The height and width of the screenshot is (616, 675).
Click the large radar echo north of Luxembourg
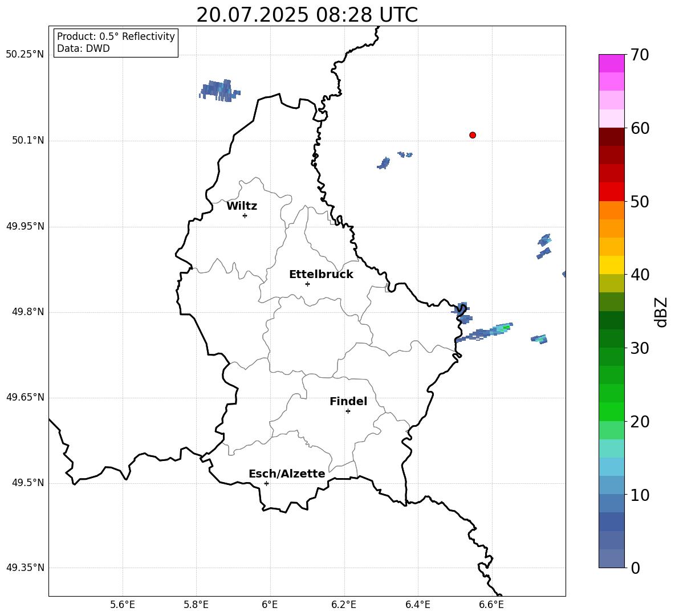click(x=219, y=91)
